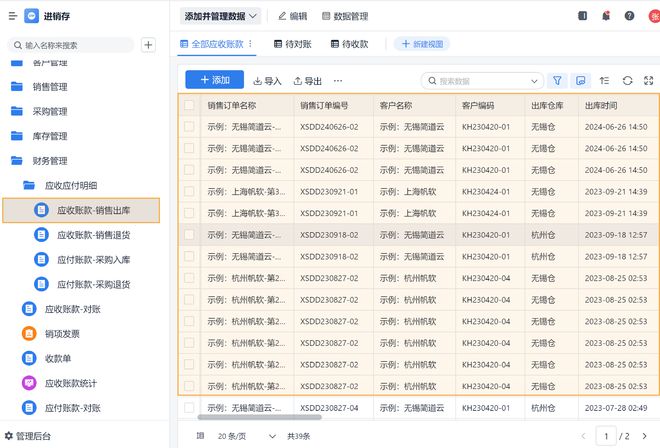Image resolution: width=660 pixels, height=448 pixels.
Task: Open the help question-mark icon
Action: coord(629,16)
